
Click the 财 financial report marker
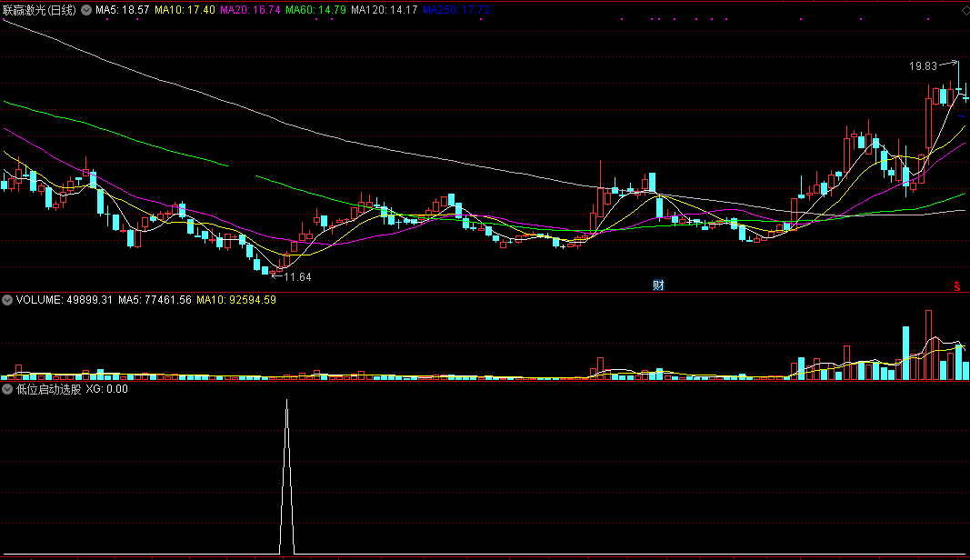pos(658,285)
